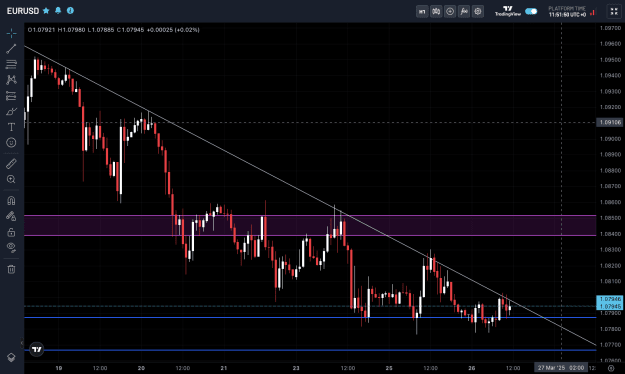Open the object tree layers icon

(x=11, y=358)
